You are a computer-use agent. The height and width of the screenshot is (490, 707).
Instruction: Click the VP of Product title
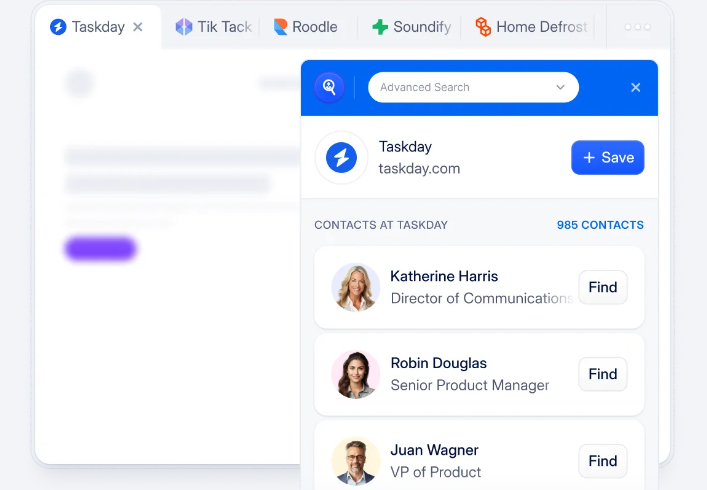(x=436, y=472)
